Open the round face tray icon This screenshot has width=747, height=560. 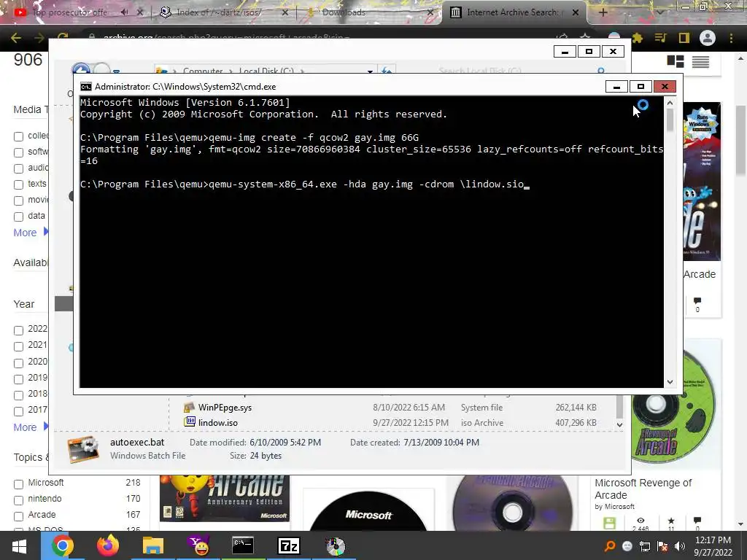(x=627, y=546)
